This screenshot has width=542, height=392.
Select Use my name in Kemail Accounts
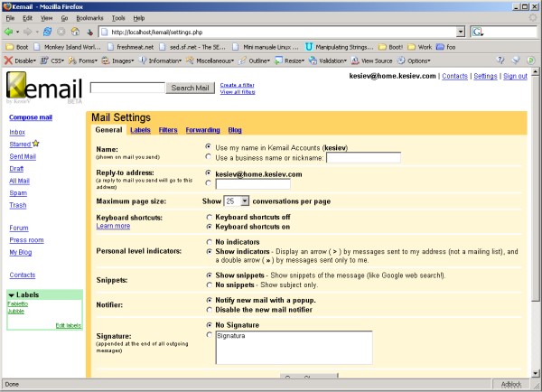(209, 146)
